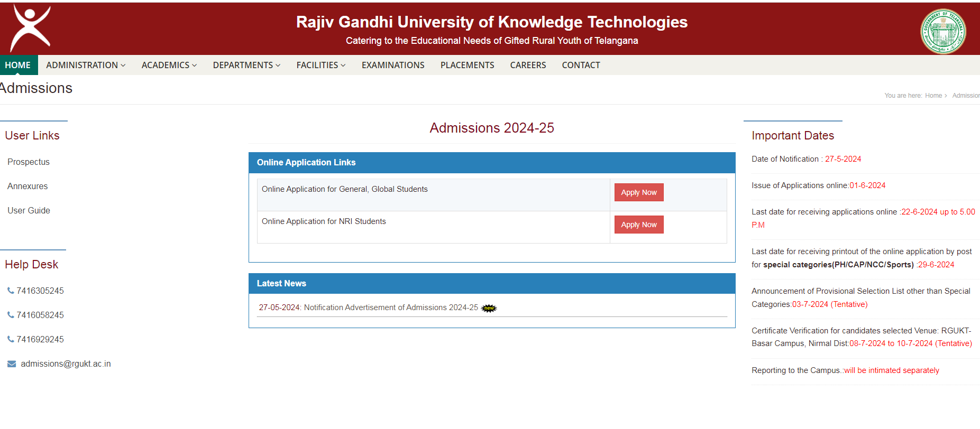
Task: Click the phone icon beside 7416929245
Action: (x=11, y=339)
